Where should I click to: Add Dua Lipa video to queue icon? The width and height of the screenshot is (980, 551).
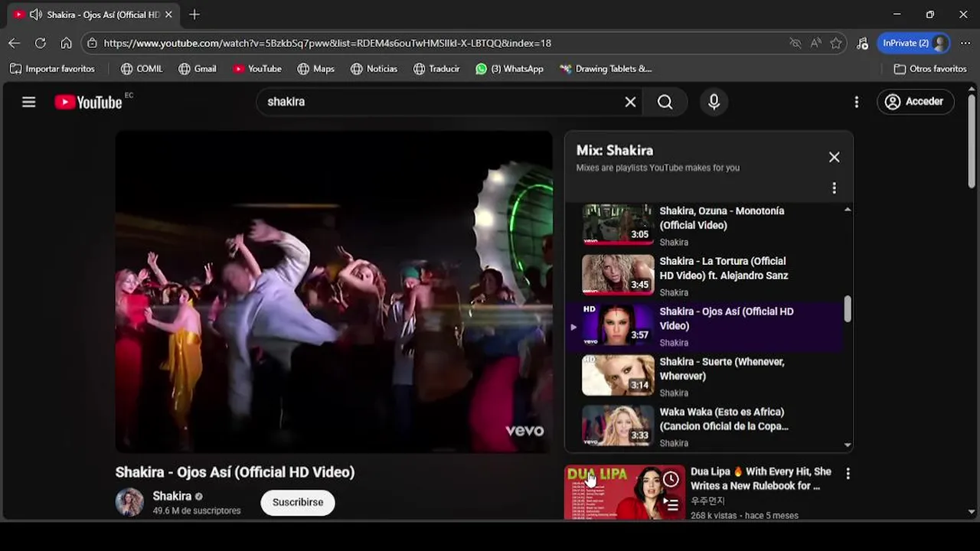coord(671,504)
